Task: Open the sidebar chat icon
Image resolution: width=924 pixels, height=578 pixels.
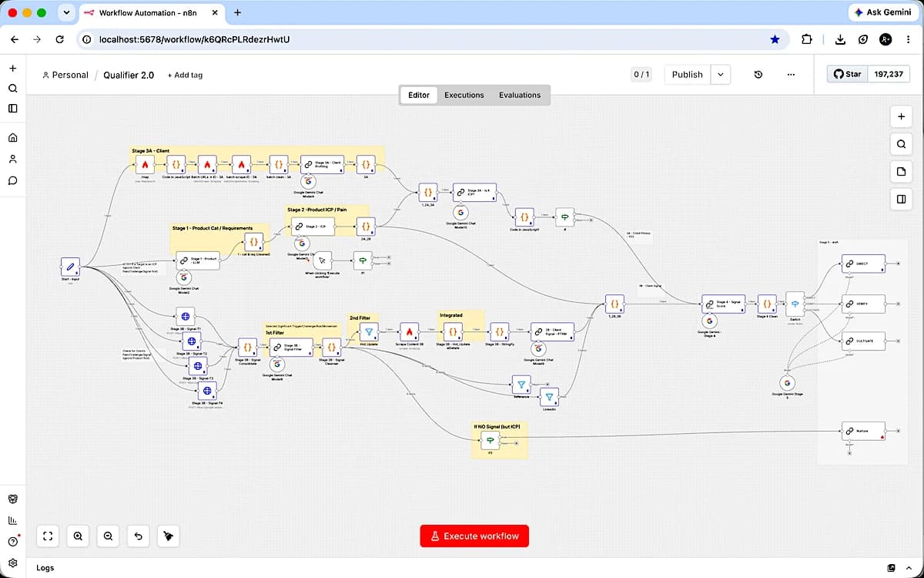Action: (x=12, y=180)
